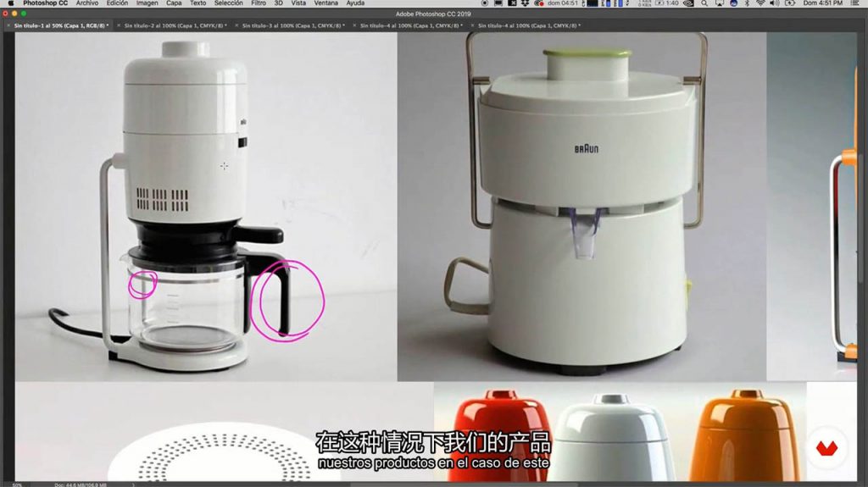Open the Texto menu

(x=198, y=3)
